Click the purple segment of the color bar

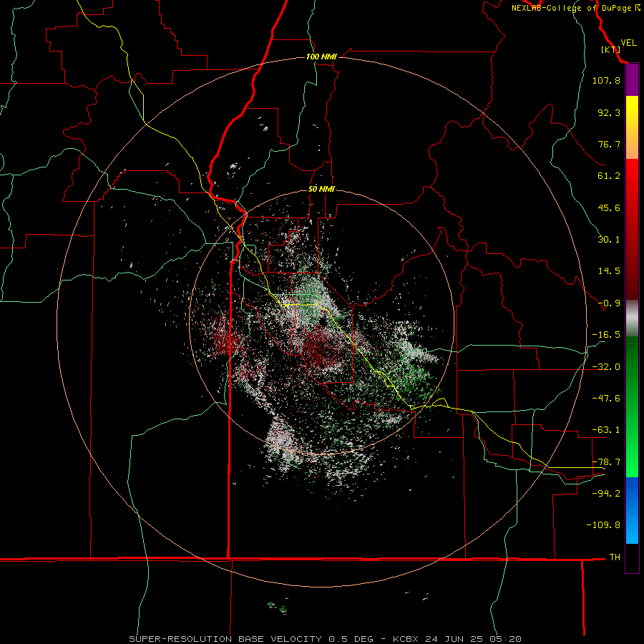coord(632,80)
